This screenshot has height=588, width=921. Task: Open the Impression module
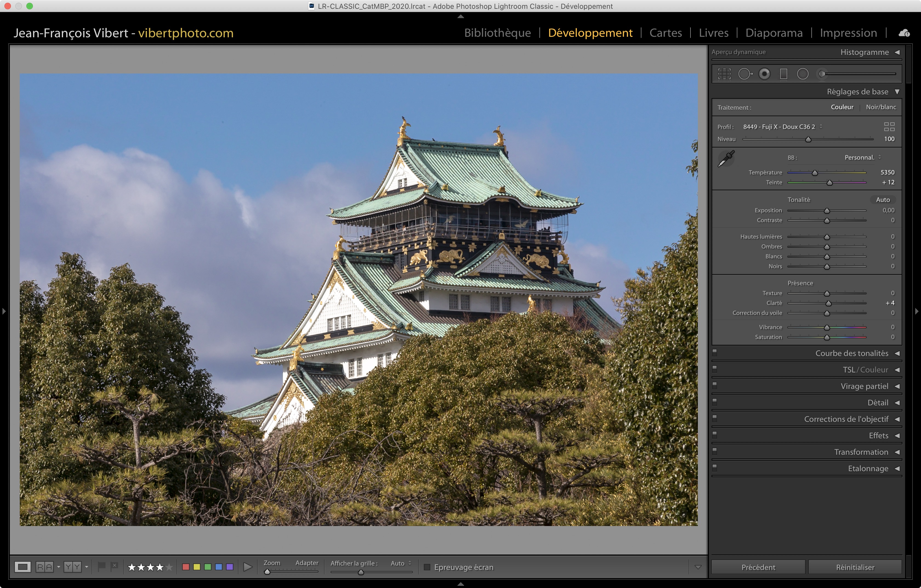pos(848,33)
